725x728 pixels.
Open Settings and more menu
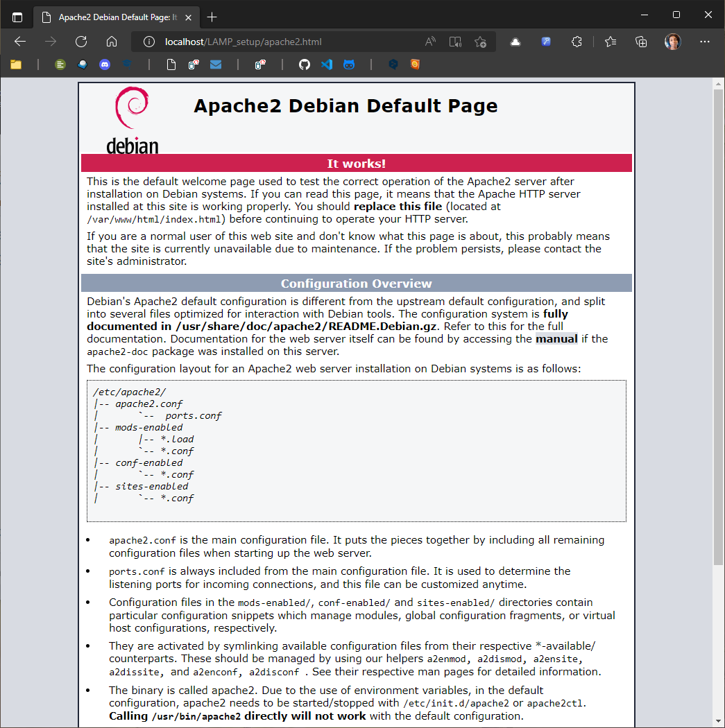click(705, 42)
